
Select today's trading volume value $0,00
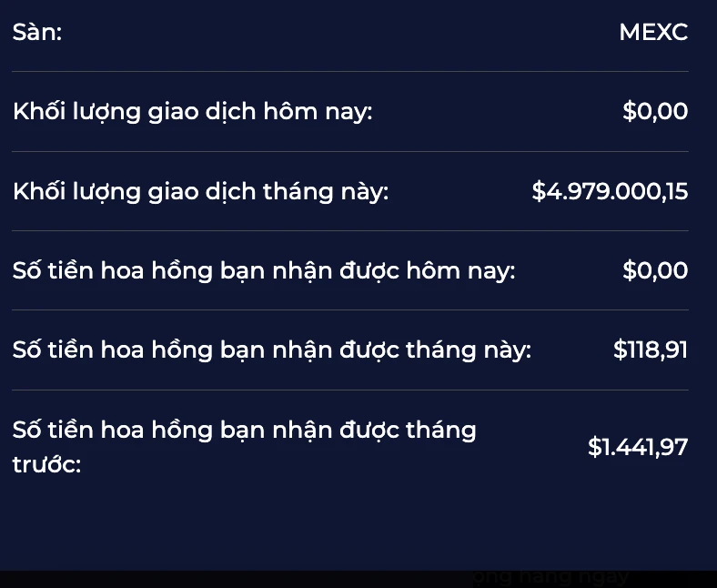coord(655,112)
